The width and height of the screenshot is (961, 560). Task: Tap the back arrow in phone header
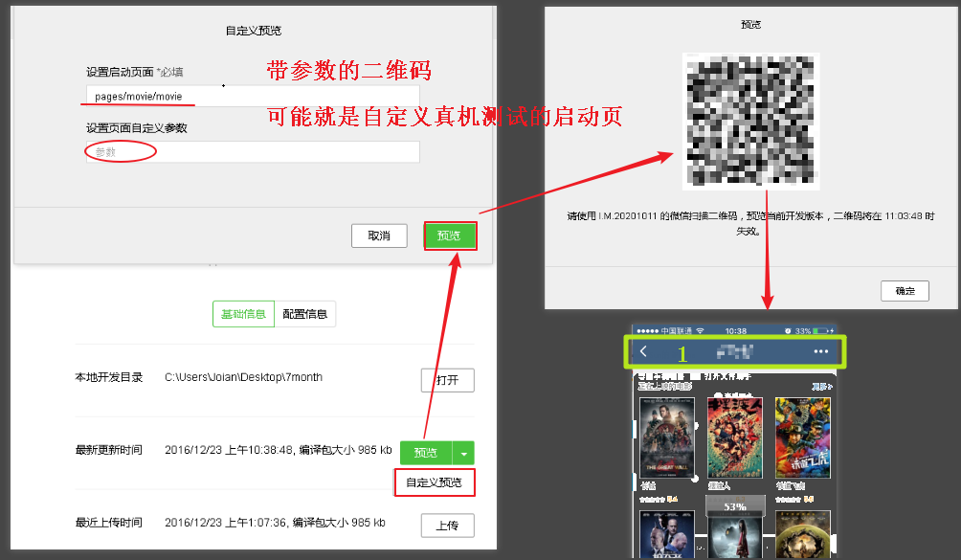(x=644, y=352)
